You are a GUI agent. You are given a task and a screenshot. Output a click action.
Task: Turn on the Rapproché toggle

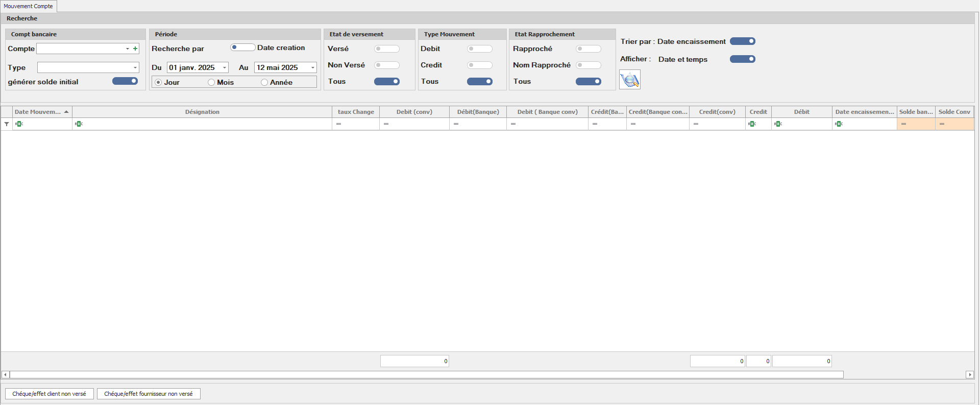pyautogui.click(x=588, y=49)
